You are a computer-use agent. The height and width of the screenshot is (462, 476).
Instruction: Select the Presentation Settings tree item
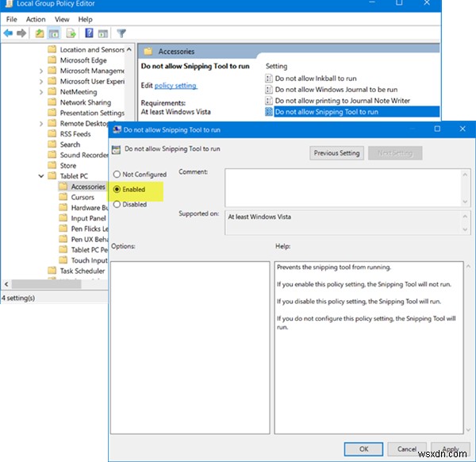(92, 113)
